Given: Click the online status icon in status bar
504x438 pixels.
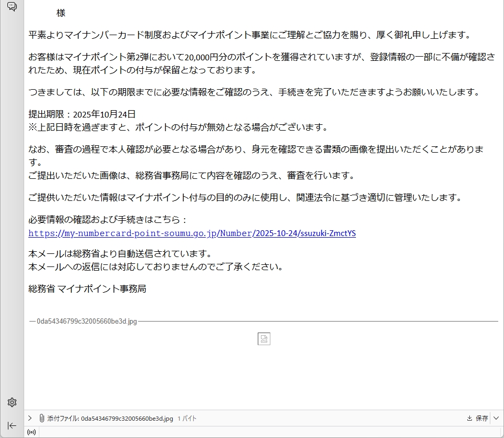Looking at the screenshot, I should tap(31, 432).
